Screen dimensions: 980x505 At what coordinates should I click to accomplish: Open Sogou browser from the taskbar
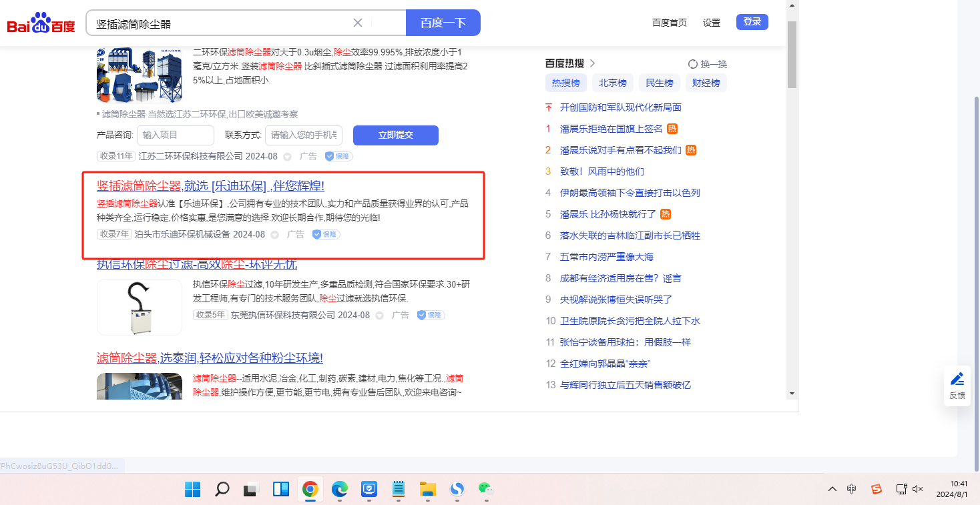pos(457,489)
